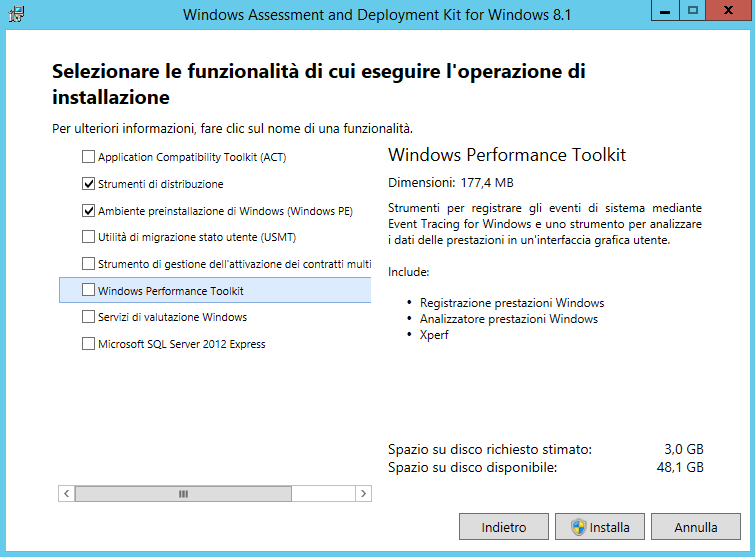Toggle the Servizi di valutazione Windows checkbox
Viewport: 755px width, 557px height.
coord(89,317)
